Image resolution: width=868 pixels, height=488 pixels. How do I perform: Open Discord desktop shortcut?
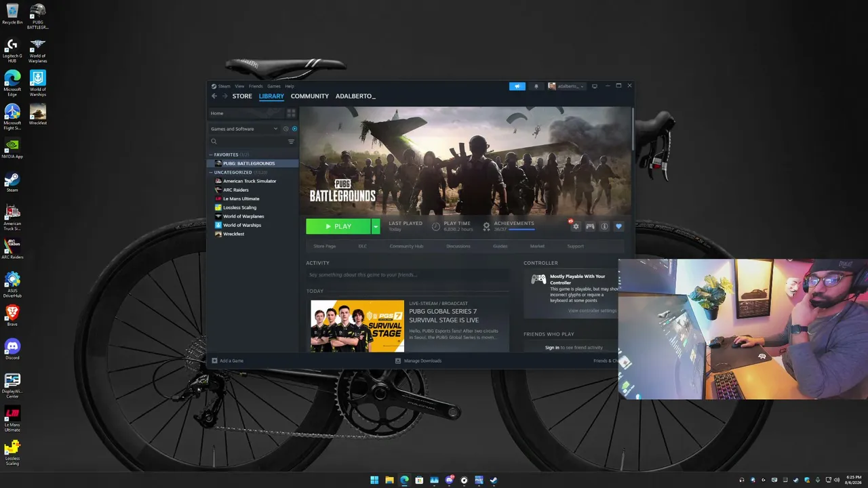pyautogui.click(x=12, y=349)
